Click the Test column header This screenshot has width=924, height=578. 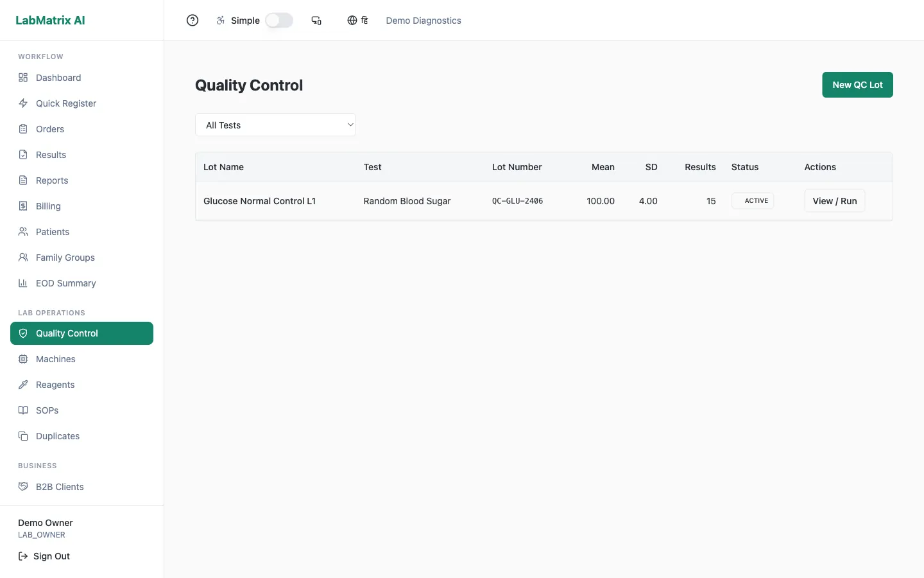click(372, 167)
